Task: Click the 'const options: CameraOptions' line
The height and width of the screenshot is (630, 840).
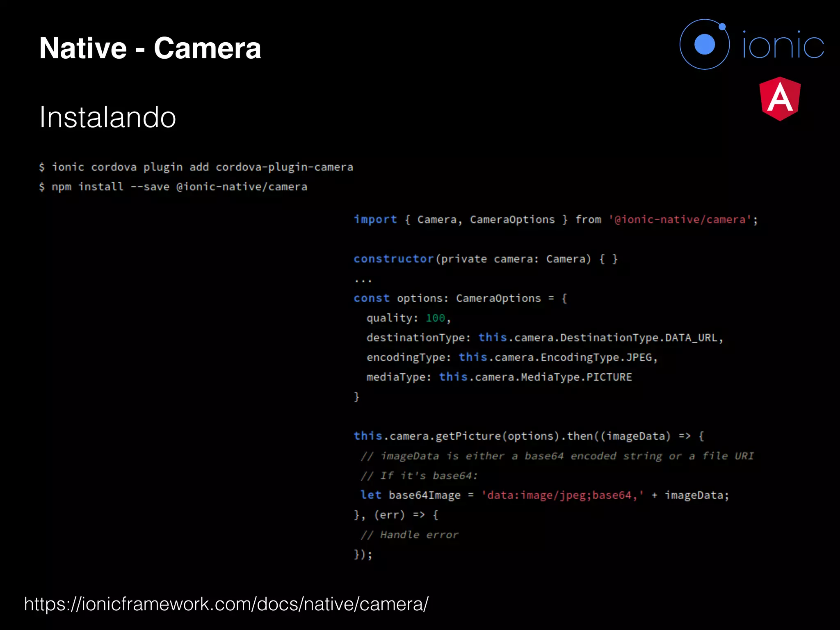Action: pyautogui.click(x=460, y=298)
